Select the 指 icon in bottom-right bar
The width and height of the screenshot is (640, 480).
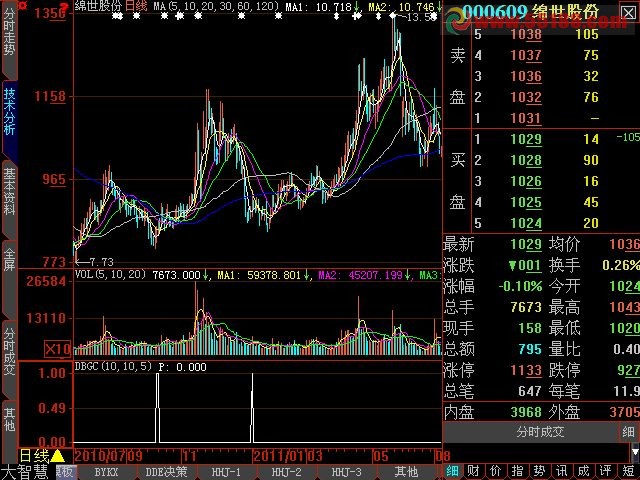(516, 471)
